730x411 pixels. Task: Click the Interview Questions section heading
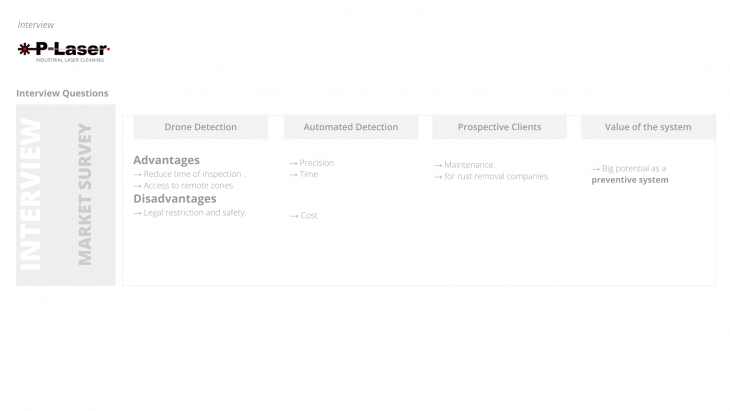coord(62,93)
